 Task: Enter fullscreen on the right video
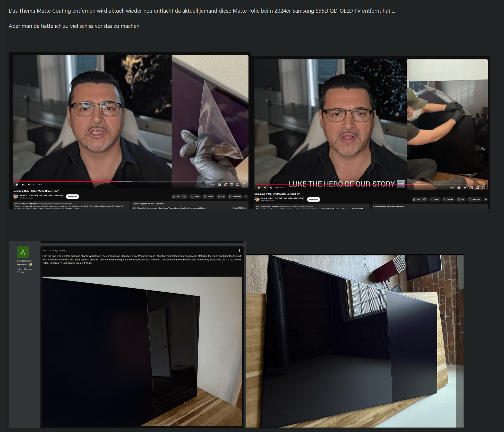(x=483, y=188)
